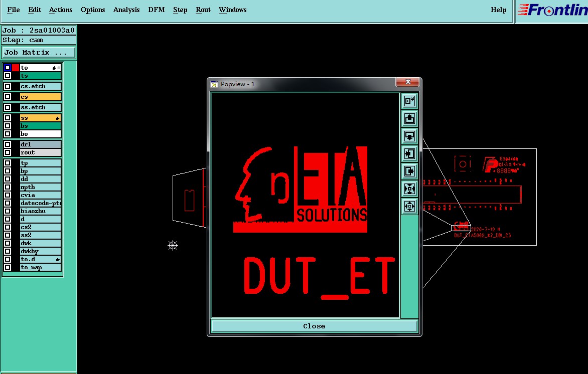Select layer name ss2
This screenshot has height=374, width=588.
point(41,235)
